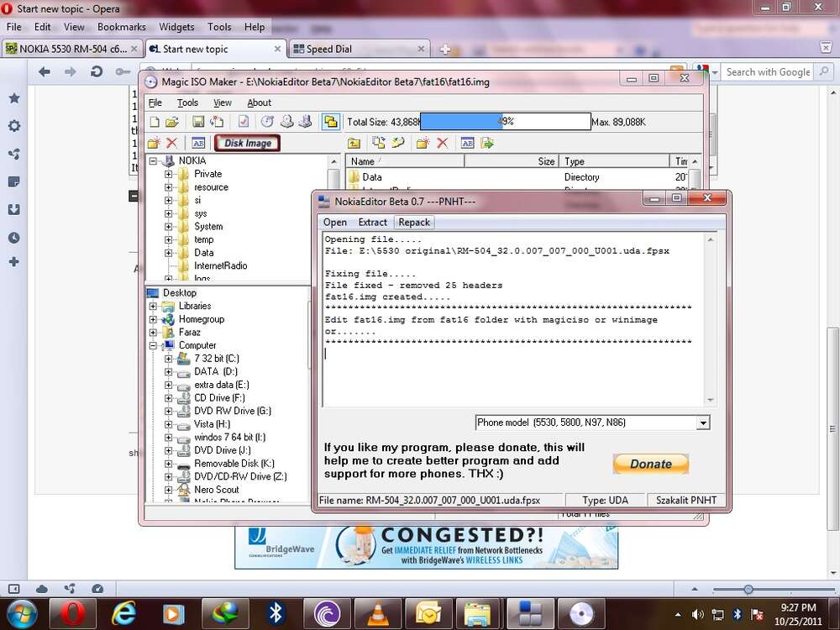The image size is (840, 630).
Task: Expand Removable Disk (K:) node
Action: (x=168, y=464)
